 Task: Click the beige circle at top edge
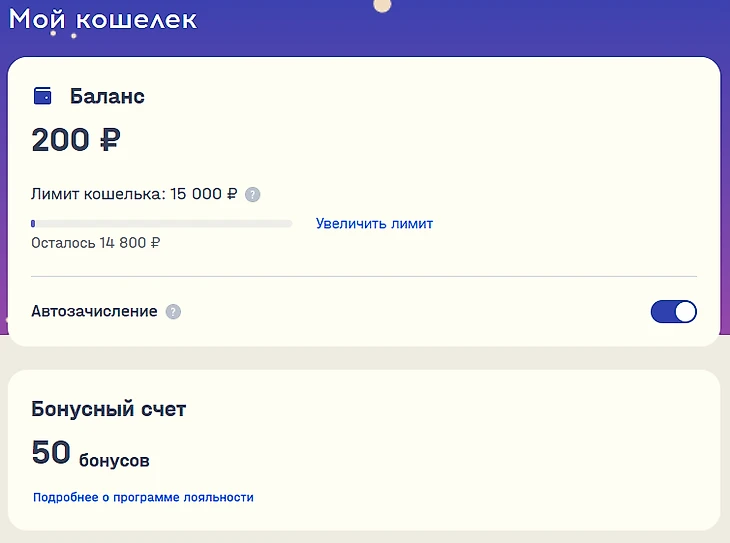click(381, 5)
